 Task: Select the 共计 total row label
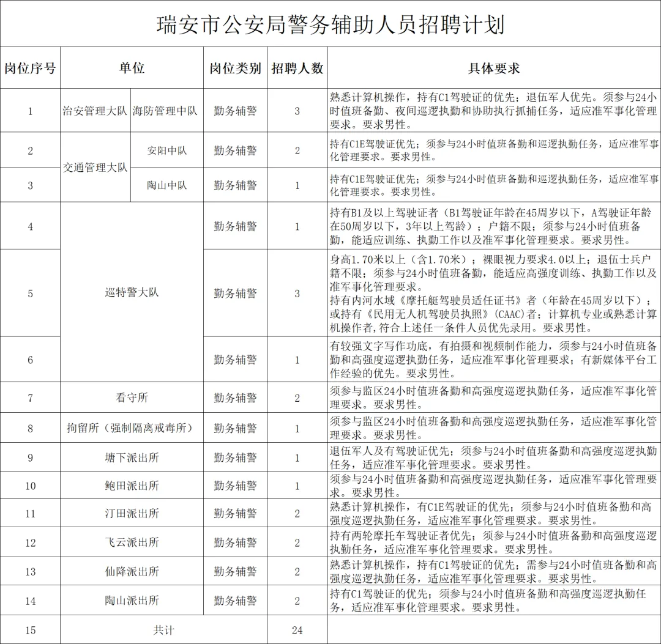click(x=163, y=630)
